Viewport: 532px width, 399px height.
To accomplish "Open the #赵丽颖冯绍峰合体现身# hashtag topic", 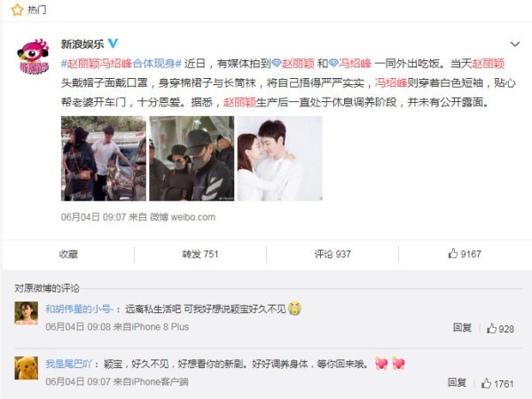I will click(x=121, y=64).
